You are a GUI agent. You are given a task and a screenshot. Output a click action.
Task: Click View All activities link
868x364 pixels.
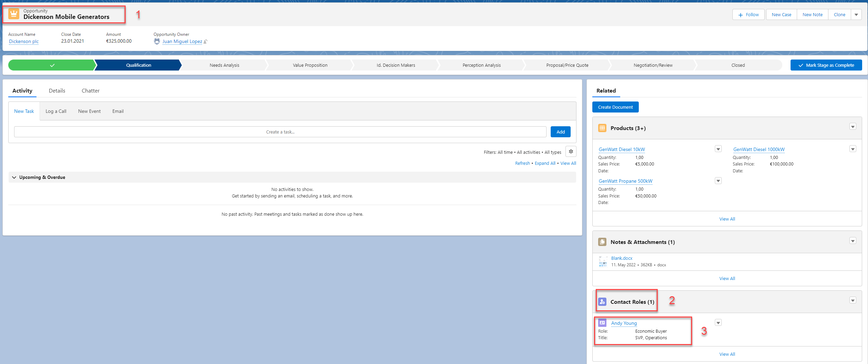(x=568, y=163)
